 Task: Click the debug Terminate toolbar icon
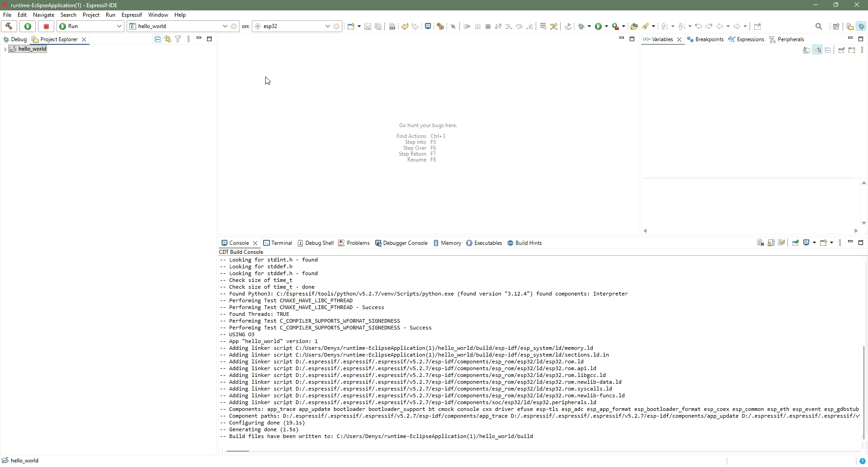[x=488, y=27]
